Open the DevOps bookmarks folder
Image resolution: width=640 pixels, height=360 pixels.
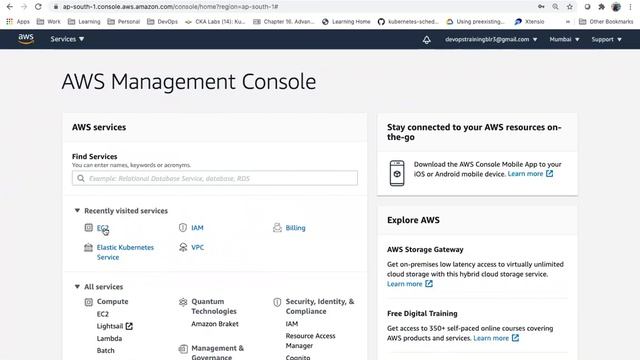[x=162, y=22]
